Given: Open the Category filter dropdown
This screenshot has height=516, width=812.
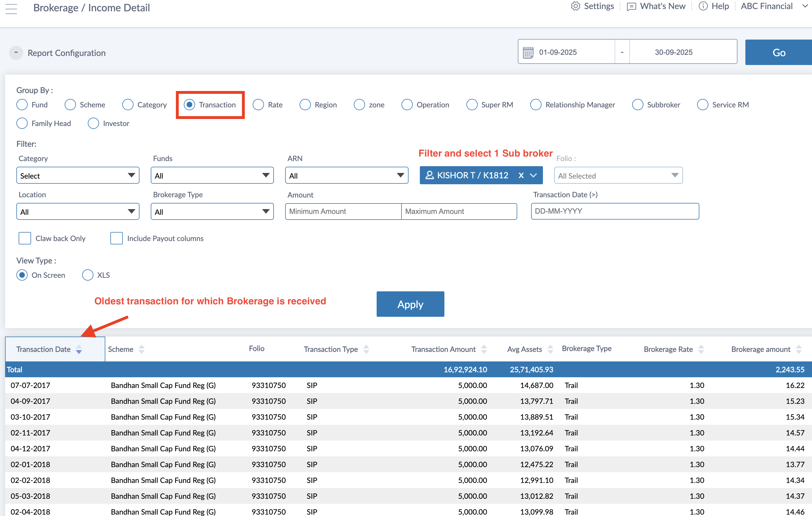Looking at the screenshot, I should tap(78, 175).
